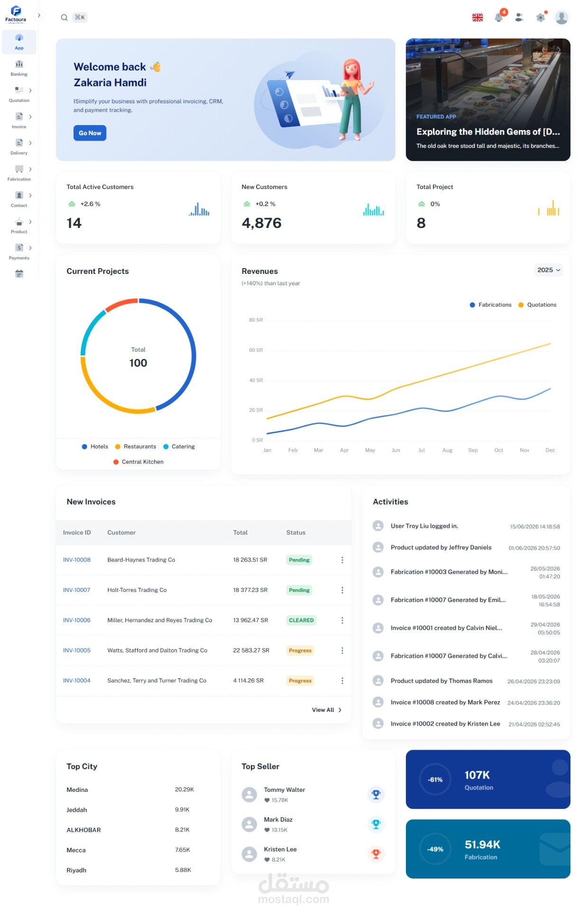Click the Medina city row
This screenshot has width=588, height=924.
point(138,789)
